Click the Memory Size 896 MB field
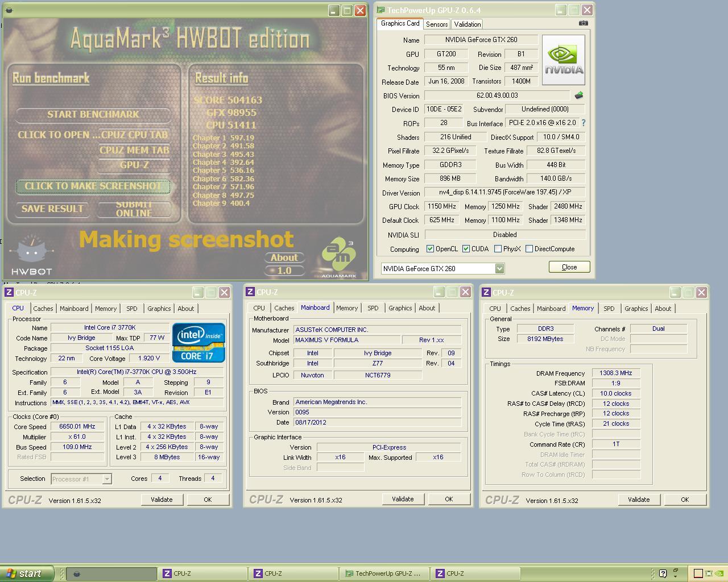Screen dimensions: 728x582 coord(451,178)
